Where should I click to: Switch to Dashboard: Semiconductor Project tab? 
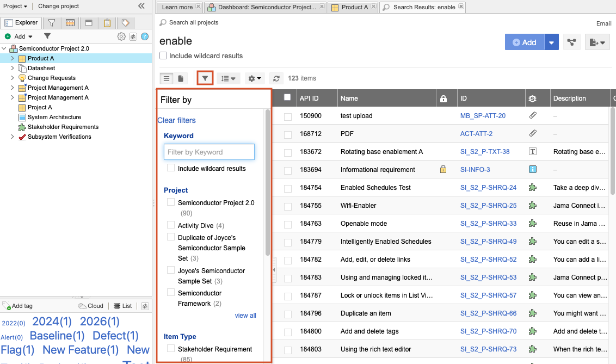pyautogui.click(x=267, y=7)
